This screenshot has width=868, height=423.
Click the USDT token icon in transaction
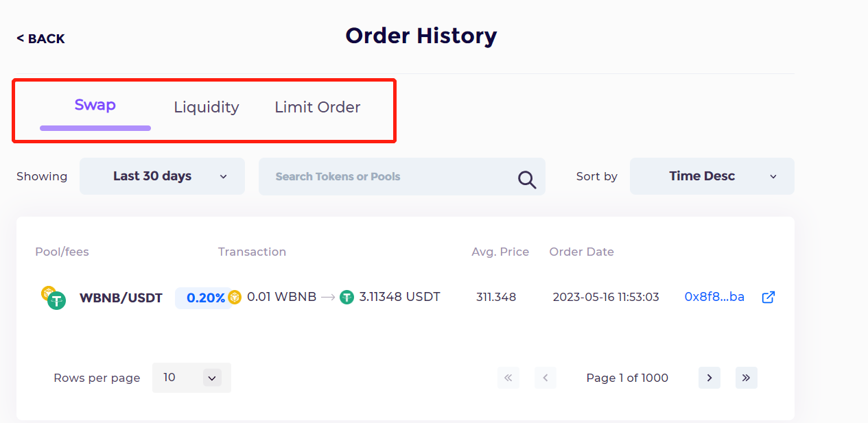pos(347,297)
